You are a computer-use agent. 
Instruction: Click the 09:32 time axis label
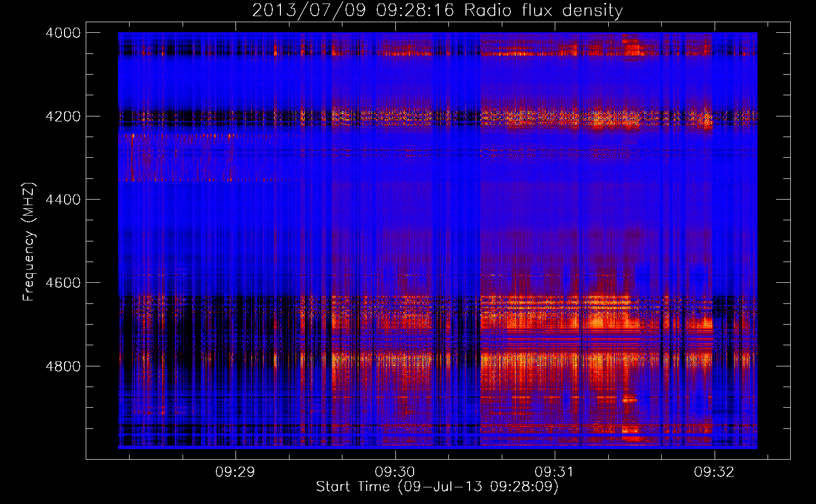point(714,472)
